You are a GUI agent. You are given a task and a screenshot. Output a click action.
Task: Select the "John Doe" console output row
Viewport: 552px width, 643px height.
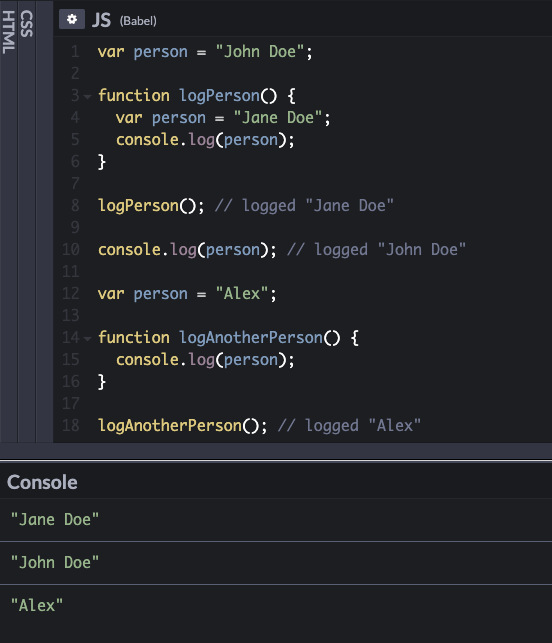coord(276,563)
